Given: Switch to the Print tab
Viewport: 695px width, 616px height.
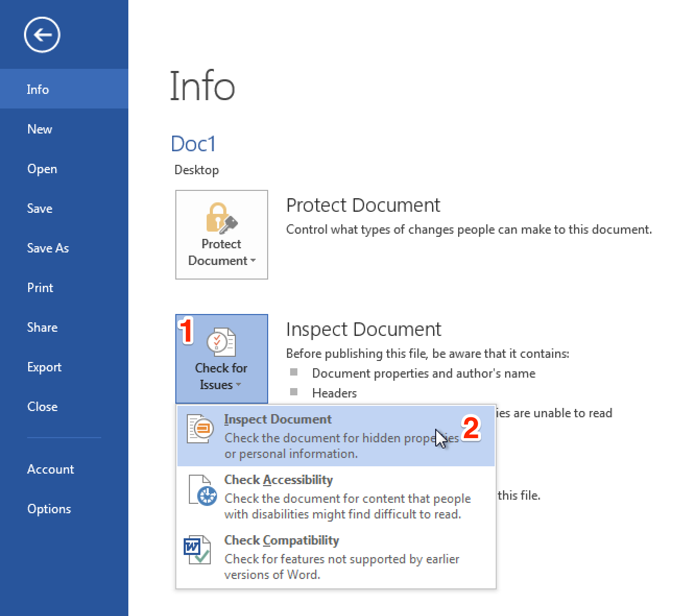Looking at the screenshot, I should (x=40, y=288).
